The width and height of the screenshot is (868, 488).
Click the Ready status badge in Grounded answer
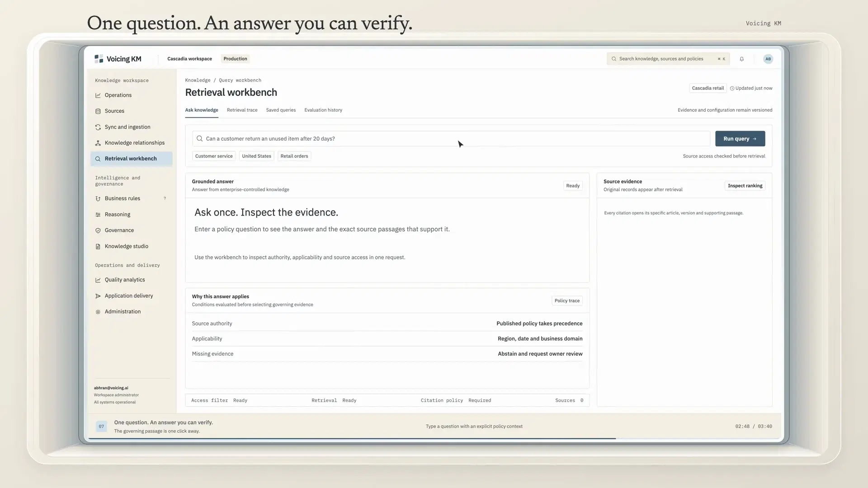(573, 186)
